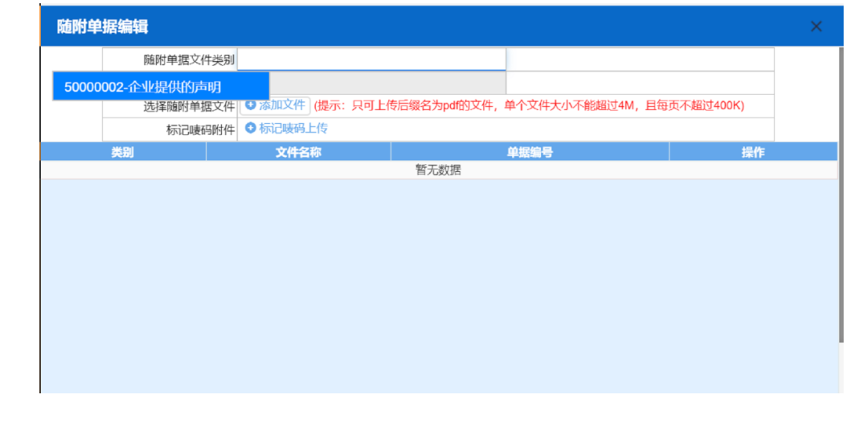This screenshot has height=423, width=868.
Task: Focus the 随附单据文件类别 input field
Action: 371,60
